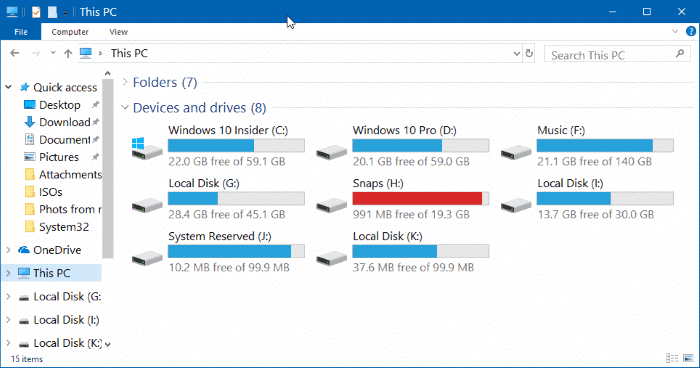The image size is (700, 368).
Task: Click the '991 MB free of 19.3 GB' text
Action: 411,214
